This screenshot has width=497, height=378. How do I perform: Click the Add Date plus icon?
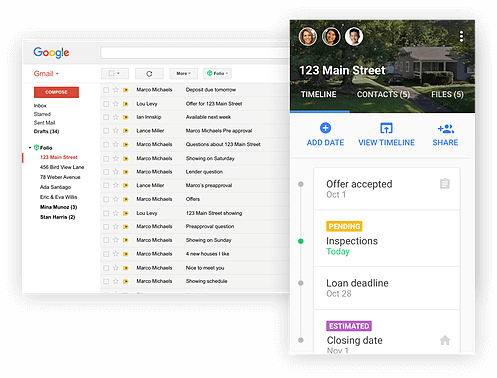325,128
